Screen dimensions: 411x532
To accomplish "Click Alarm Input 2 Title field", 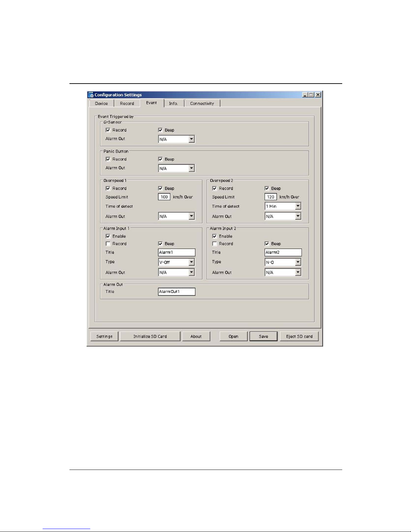I will click(x=283, y=252).
